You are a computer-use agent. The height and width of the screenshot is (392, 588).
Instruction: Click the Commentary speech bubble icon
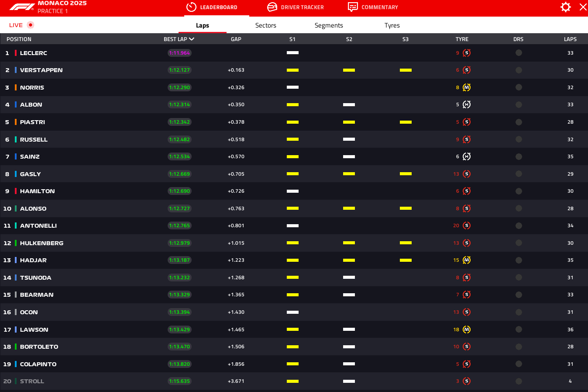353,7
